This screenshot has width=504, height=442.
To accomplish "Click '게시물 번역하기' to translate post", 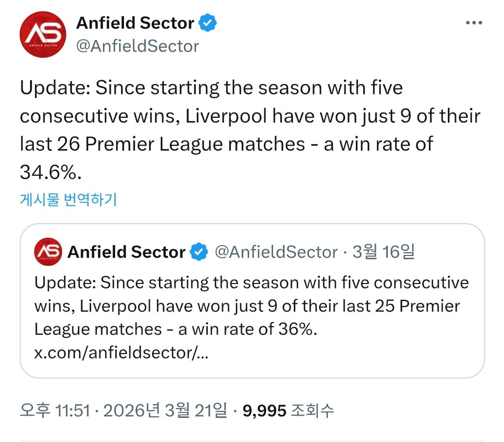I will pos(68,199).
